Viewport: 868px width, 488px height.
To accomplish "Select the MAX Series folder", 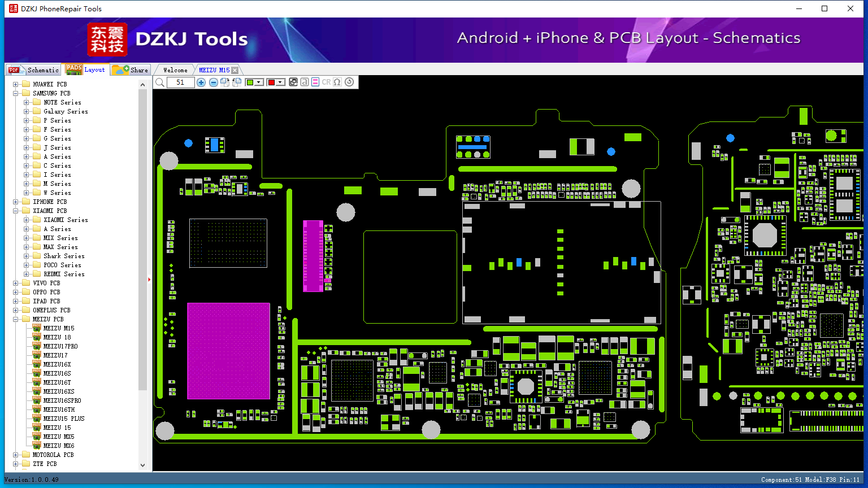I will 60,247.
